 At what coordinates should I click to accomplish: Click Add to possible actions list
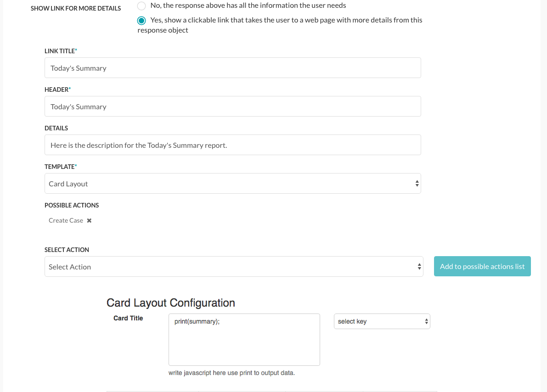pyautogui.click(x=482, y=266)
